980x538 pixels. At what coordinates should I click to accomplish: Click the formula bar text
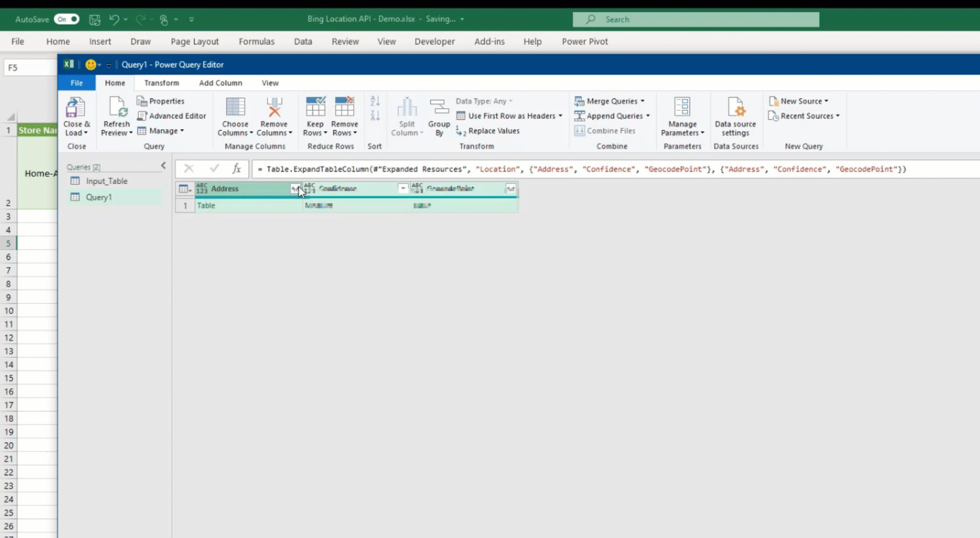click(582, 169)
